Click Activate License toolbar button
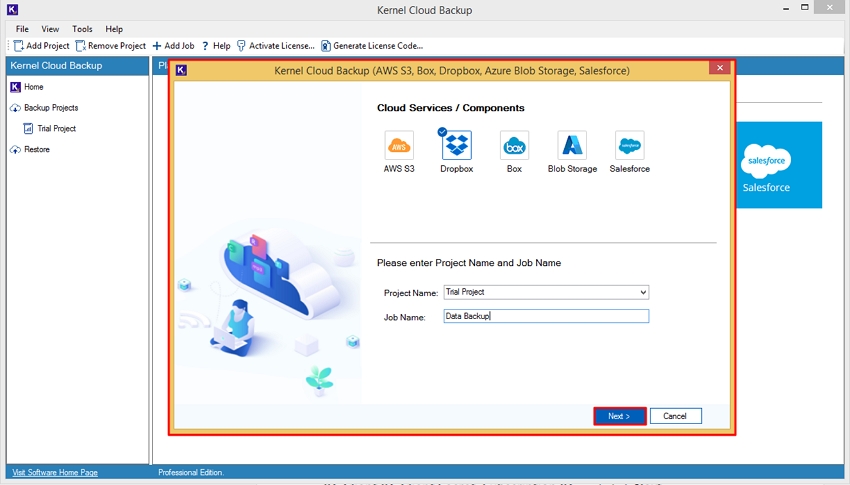This screenshot has height=485, width=850. [x=275, y=46]
